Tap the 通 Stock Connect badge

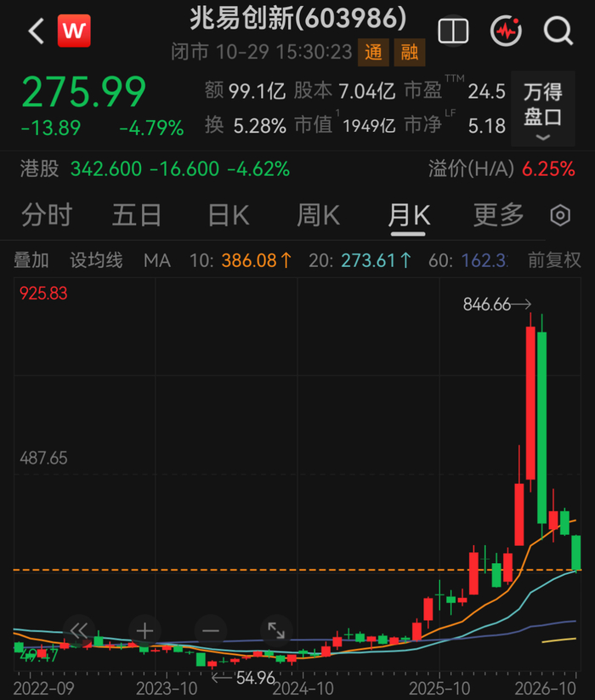coord(373,52)
